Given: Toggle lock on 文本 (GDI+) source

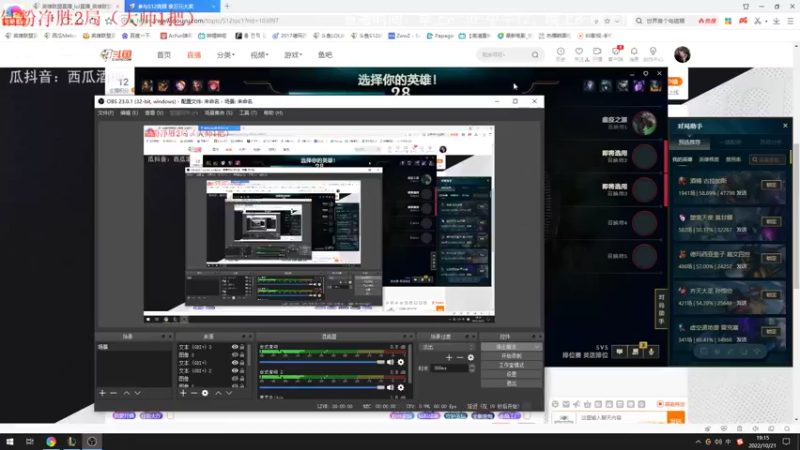Looking at the screenshot, I should tap(242, 363).
